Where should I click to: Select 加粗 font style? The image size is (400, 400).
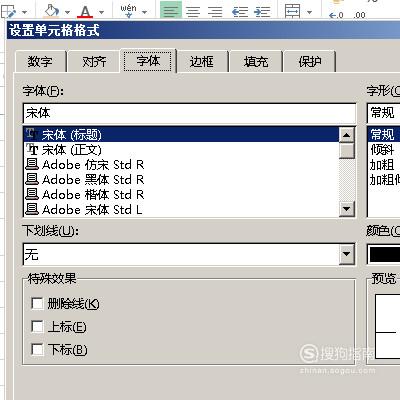point(385,165)
